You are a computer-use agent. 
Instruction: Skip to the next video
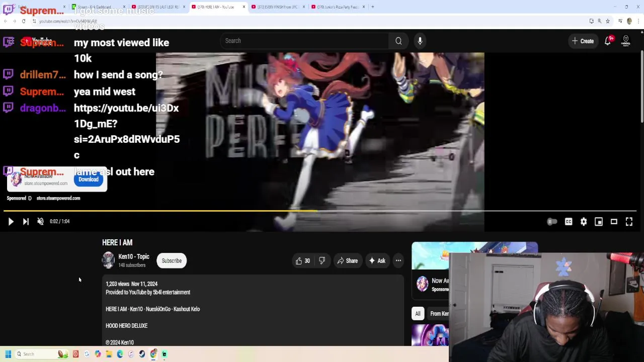(26, 221)
